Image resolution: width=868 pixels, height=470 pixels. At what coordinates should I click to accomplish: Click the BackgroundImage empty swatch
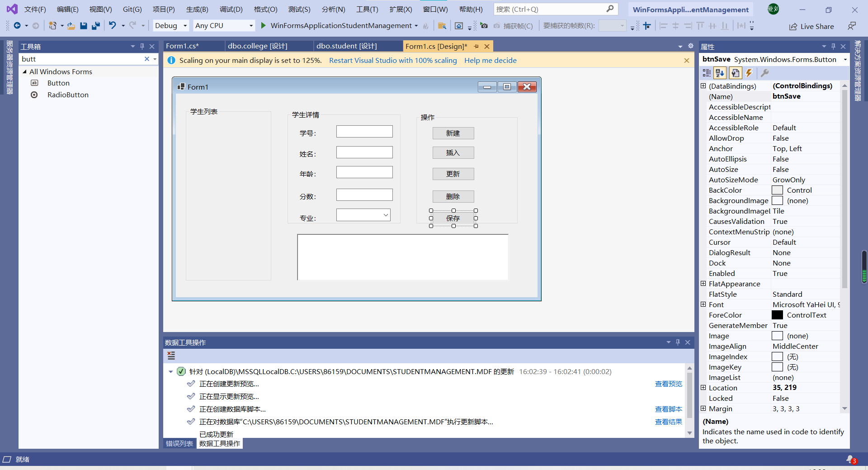tap(777, 201)
